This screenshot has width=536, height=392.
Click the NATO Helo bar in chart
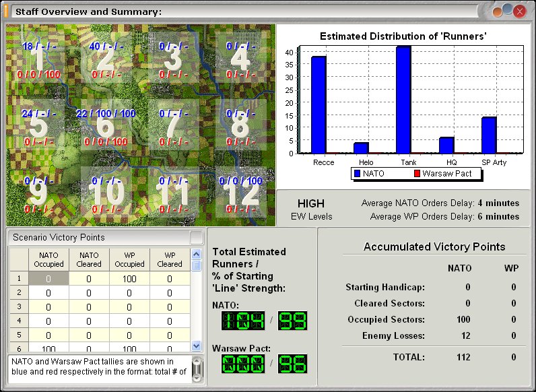coord(361,148)
